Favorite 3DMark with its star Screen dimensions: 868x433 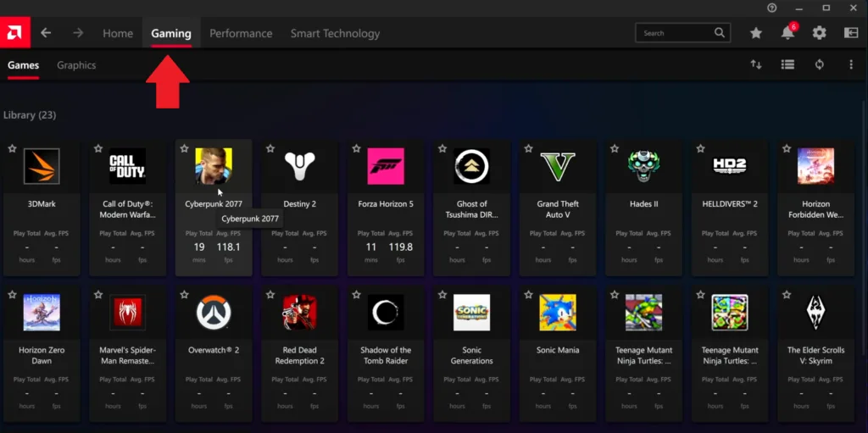(x=12, y=149)
